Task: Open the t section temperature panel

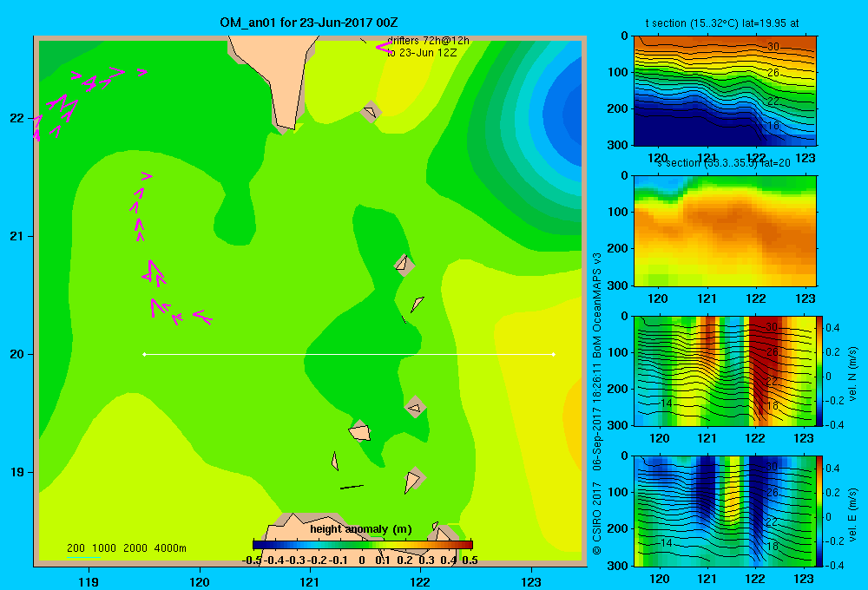Action: (725, 91)
